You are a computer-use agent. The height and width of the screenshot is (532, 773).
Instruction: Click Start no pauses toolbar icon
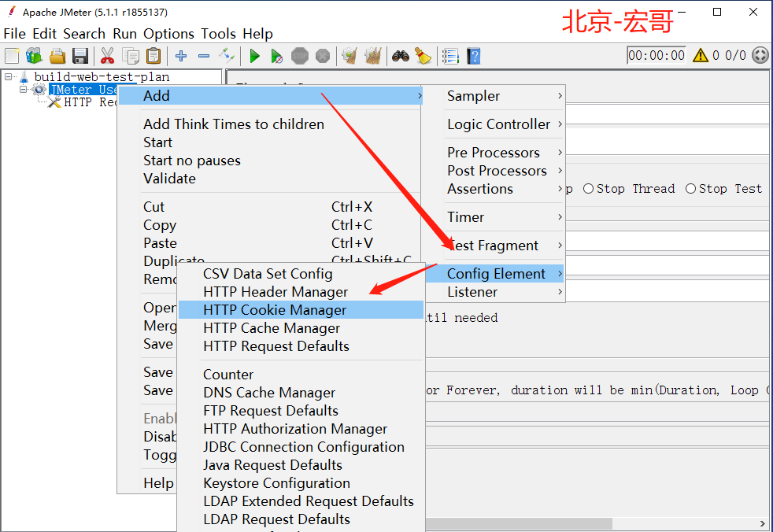(x=277, y=56)
